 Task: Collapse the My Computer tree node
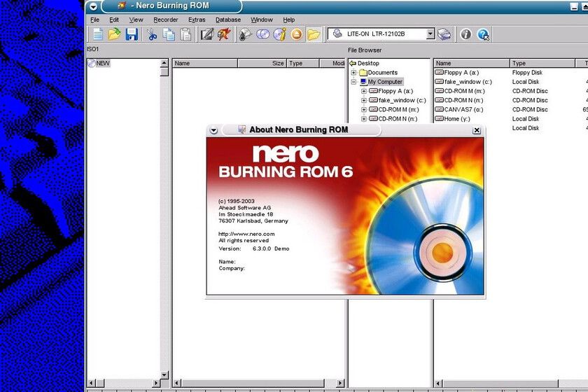click(x=354, y=82)
